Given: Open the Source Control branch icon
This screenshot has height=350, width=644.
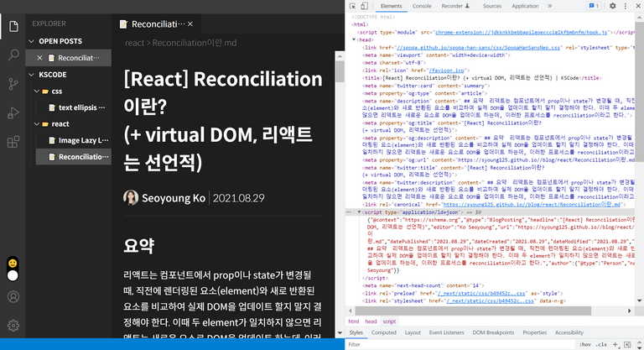Looking at the screenshot, I should coord(13,84).
